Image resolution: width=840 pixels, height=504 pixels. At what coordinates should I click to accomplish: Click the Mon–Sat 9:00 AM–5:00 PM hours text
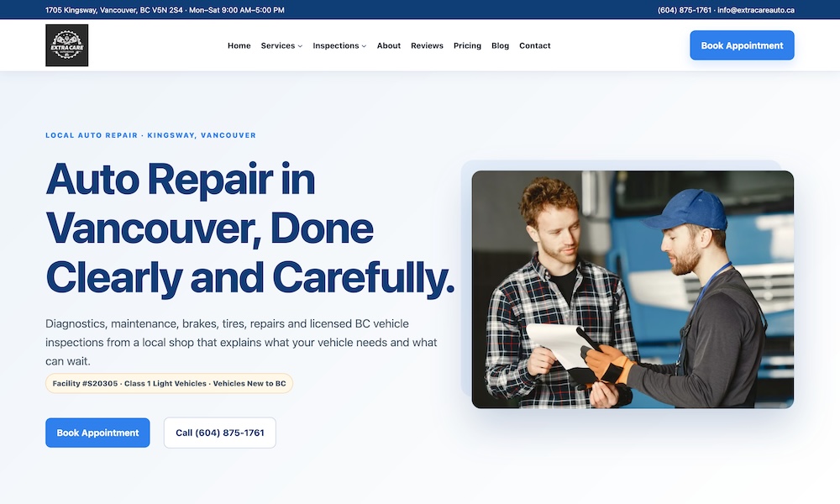tap(237, 10)
